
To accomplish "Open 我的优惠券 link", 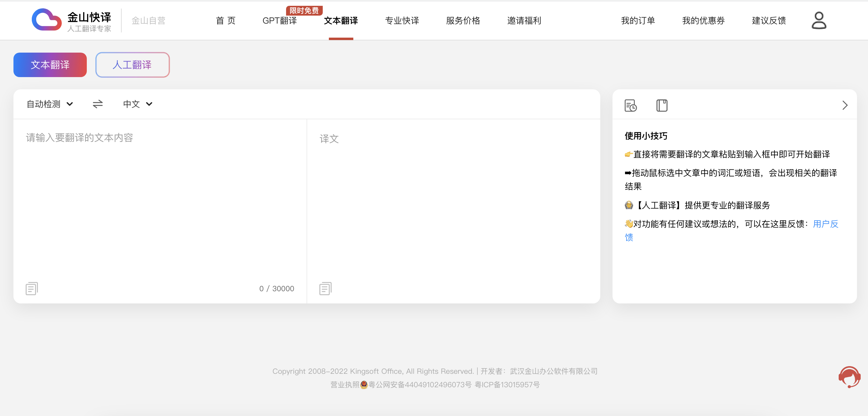I will pos(704,20).
